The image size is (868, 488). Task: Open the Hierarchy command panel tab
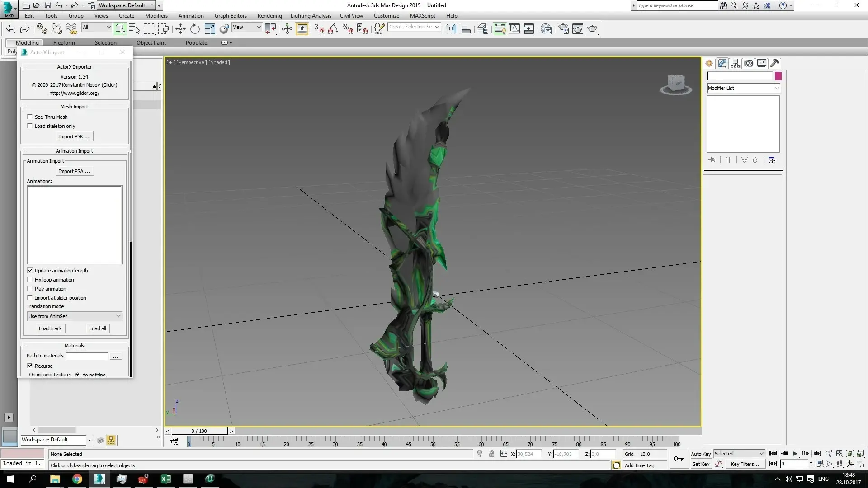(735, 63)
